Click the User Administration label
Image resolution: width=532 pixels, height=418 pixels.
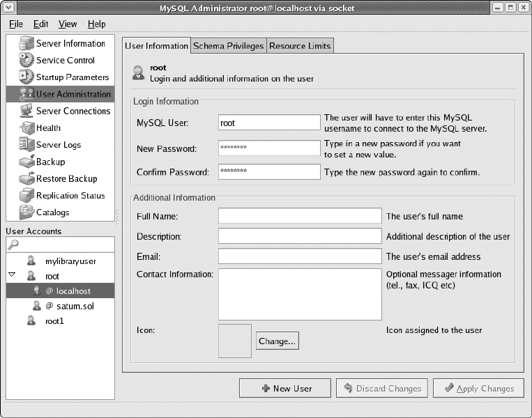click(73, 94)
